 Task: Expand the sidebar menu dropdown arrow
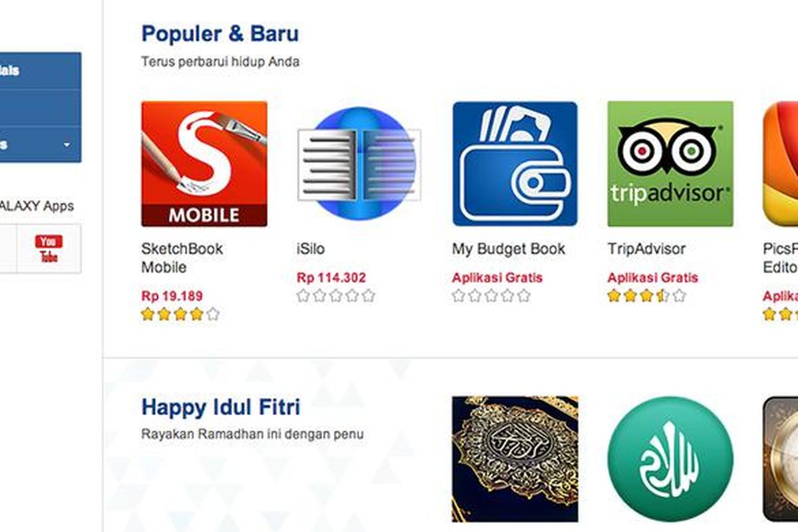click(67, 144)
